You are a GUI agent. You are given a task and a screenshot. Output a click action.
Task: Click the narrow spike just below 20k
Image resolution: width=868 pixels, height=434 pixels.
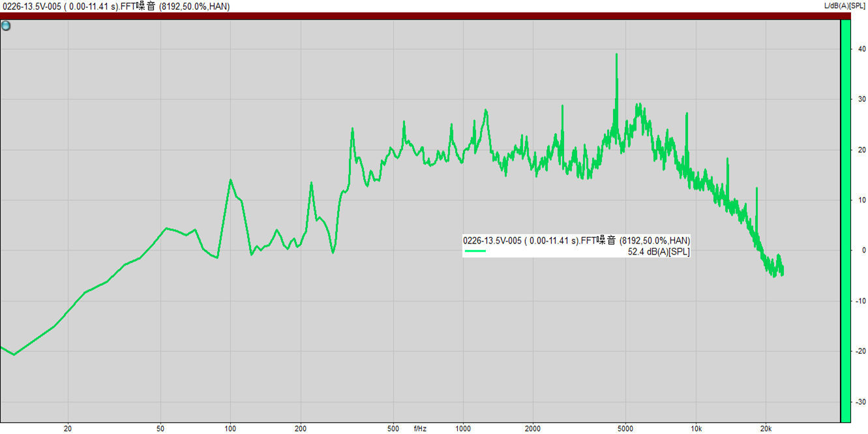click(756, 189)
